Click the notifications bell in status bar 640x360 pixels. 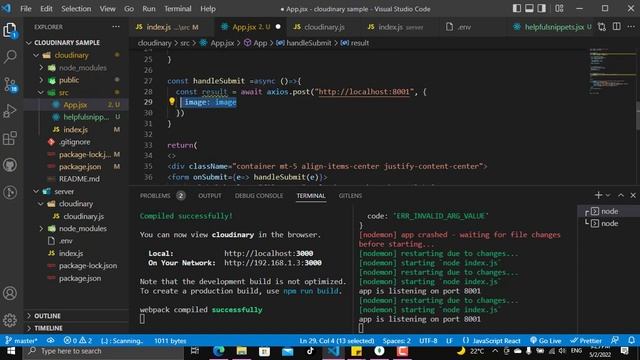click(631, 340)
